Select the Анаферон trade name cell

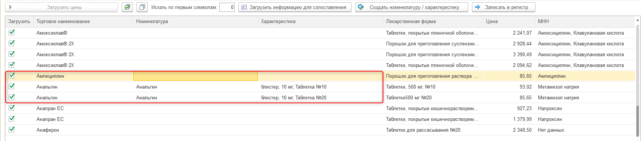(x=83, y=130)
